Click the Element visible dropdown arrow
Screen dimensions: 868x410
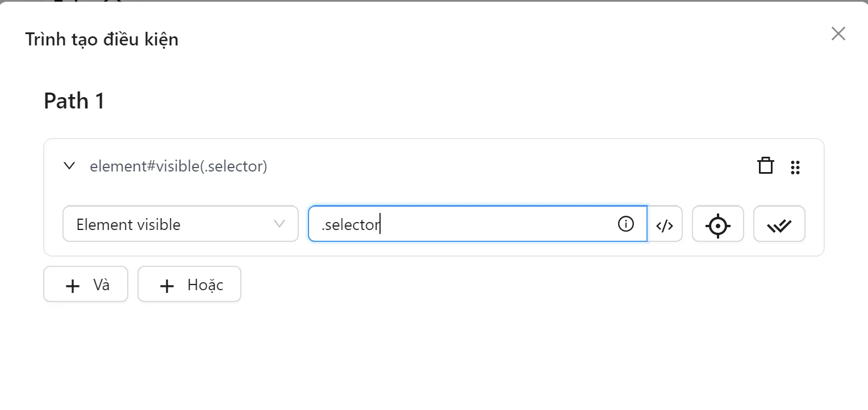[x=279, y=224]
